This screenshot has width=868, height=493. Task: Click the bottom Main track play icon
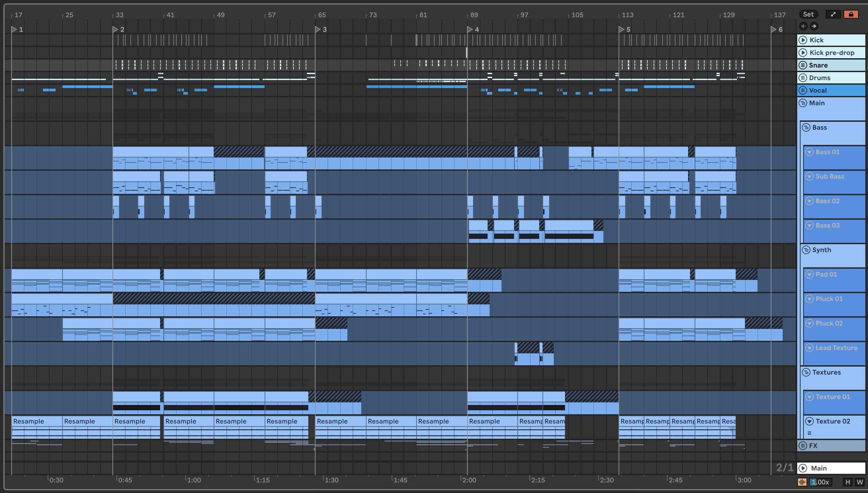click(x=803, y=468)
